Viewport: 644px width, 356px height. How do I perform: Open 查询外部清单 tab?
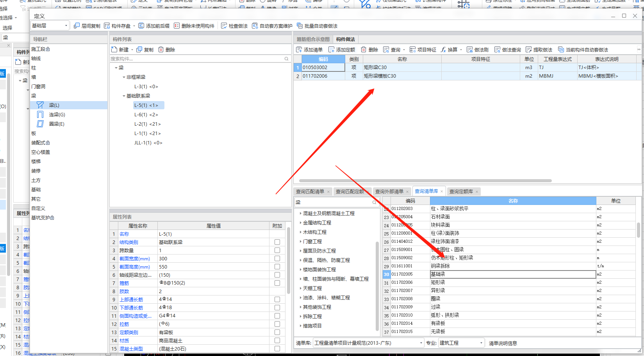click(389, 192)
